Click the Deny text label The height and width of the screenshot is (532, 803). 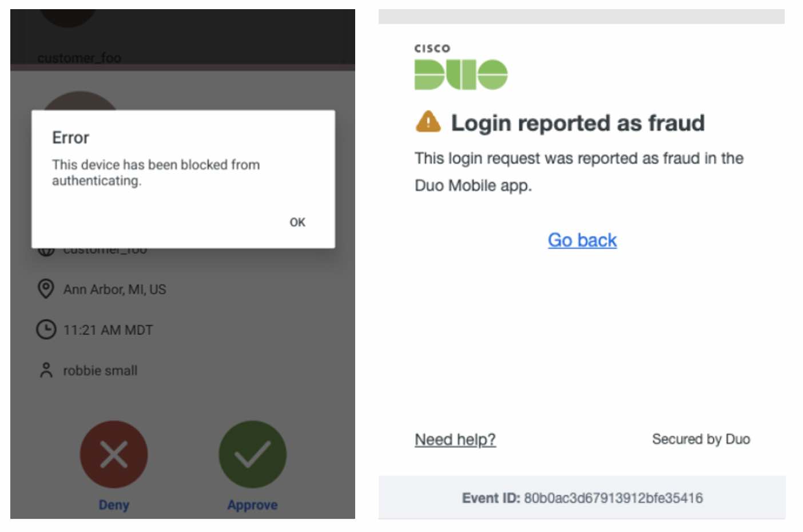click(x=114, y=505)
